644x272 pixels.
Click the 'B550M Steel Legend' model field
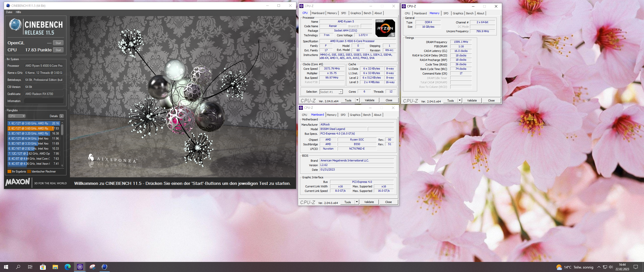point(344,129)
